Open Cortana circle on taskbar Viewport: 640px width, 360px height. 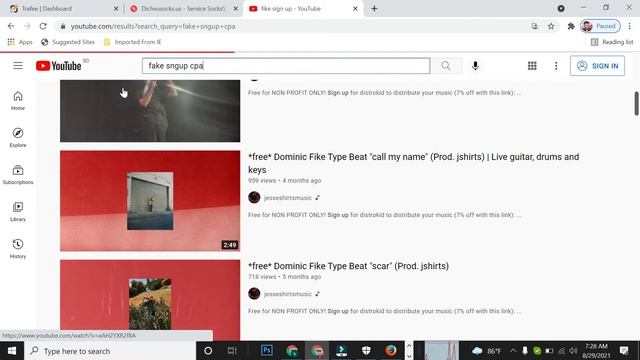[208, 351]
